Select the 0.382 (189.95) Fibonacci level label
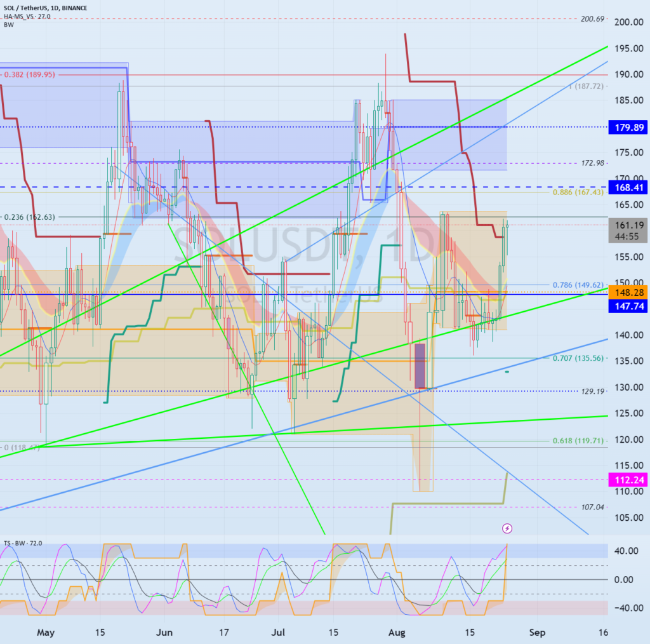 click(30, 74)
